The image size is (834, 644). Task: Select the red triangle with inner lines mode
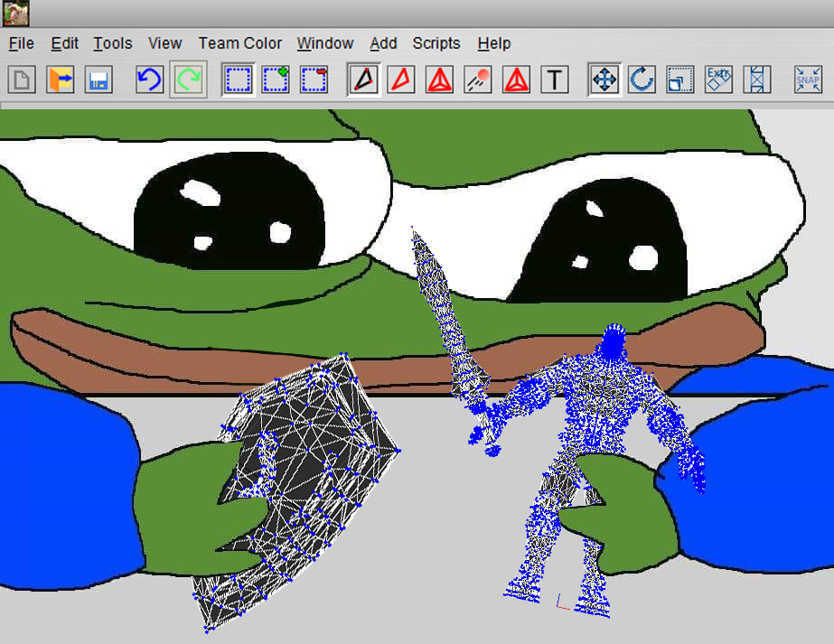tap(439, 79)
